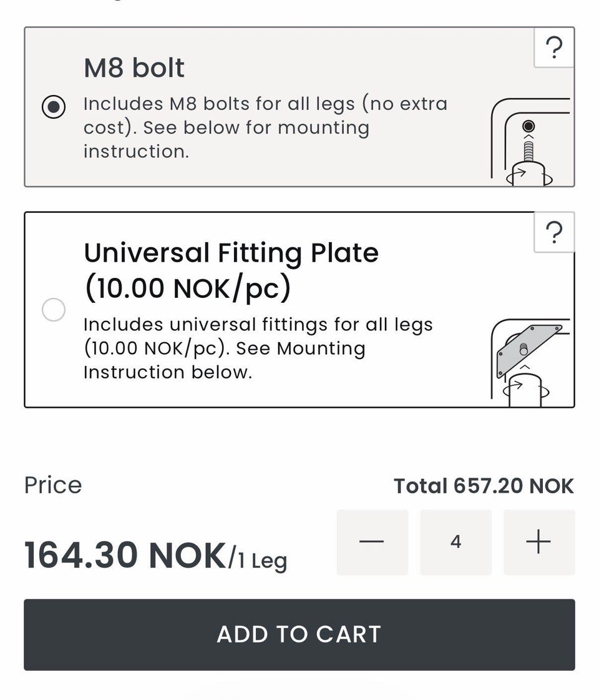The height and width of the screenshot is (700, 599).
Task: Click the Universal Fitting Plate title text
Action: [231, 270]
